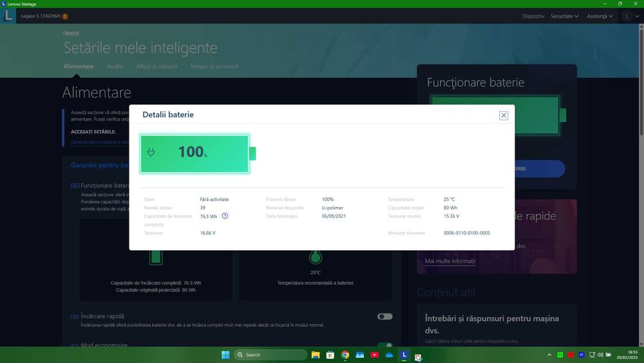Click the 16.86 V voltage value
This screenshot has height=363, width=644.
click(x=208, y=233)
